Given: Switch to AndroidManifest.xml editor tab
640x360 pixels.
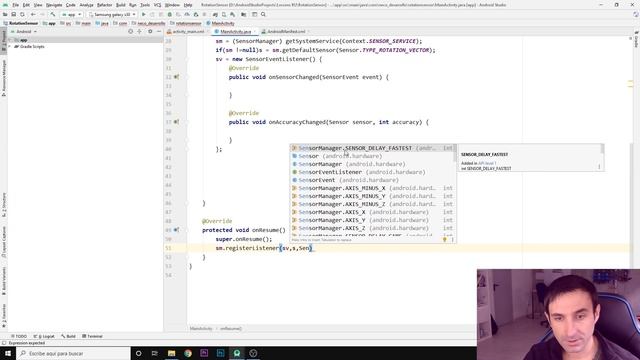Looking at the screenshot, I should coord(286,31).
